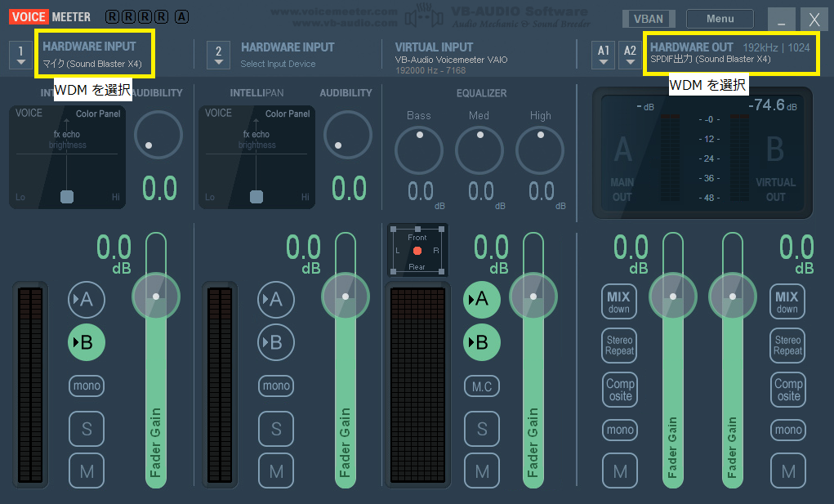Toggle mono on main out bus A
This screenshot has height=504, width=834.
click(619, 430)
